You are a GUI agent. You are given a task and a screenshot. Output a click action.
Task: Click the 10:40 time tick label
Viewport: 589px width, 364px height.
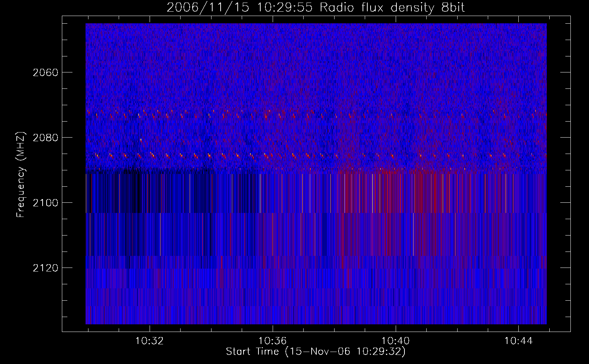click(x=395, y=341)
